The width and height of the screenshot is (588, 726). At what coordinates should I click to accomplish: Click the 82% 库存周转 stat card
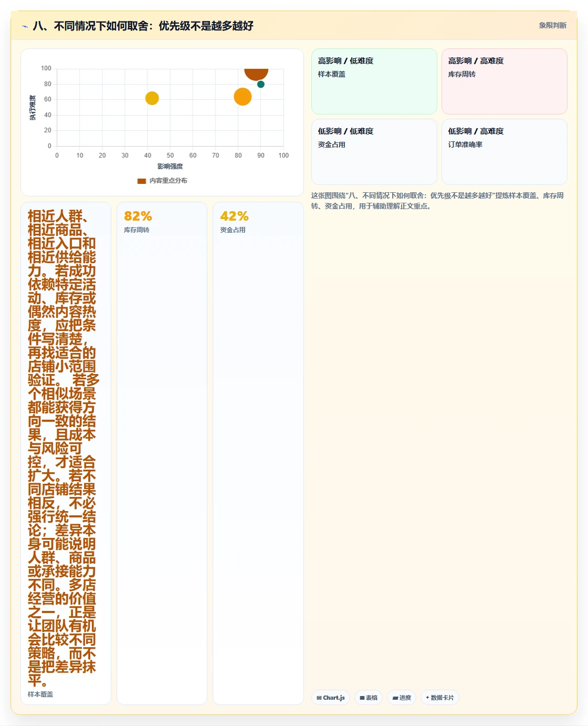pos(162,453)
